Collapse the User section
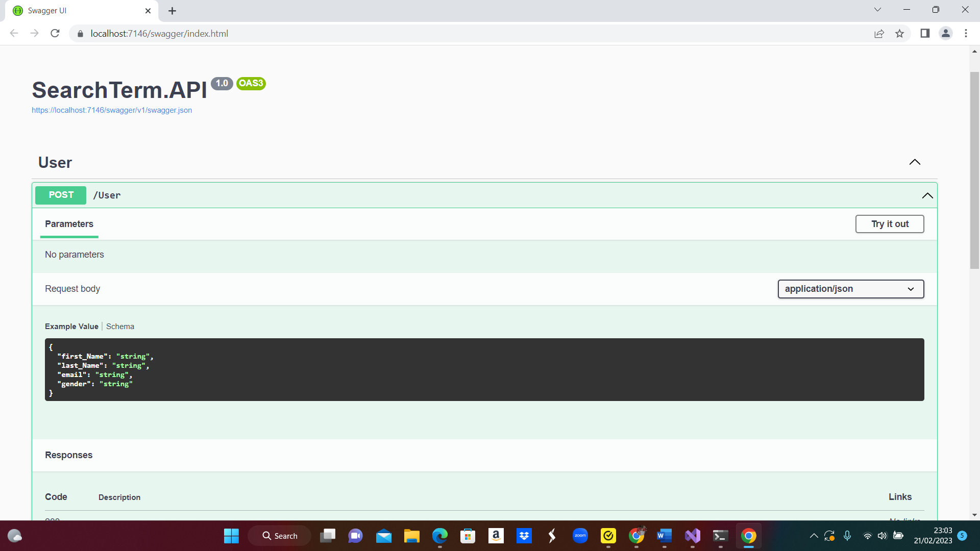Viewport: 980px width, 551px height. pyautogui.click(x=915, y=162)
